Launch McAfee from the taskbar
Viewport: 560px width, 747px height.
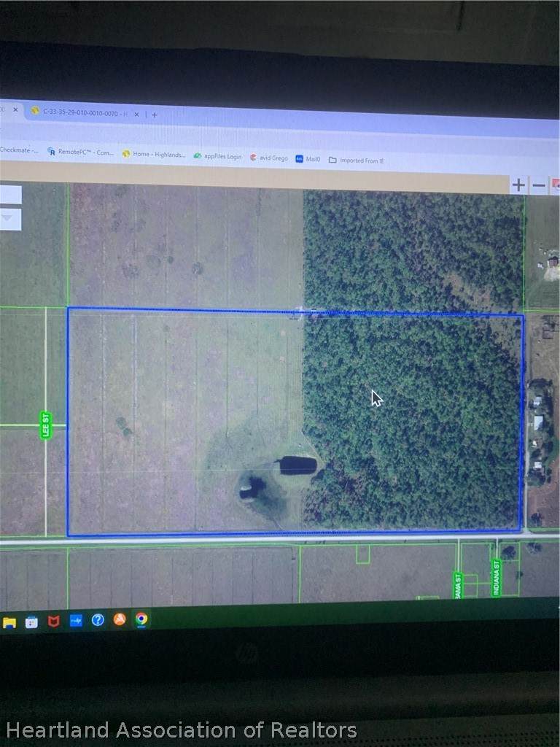pos(54,621)
